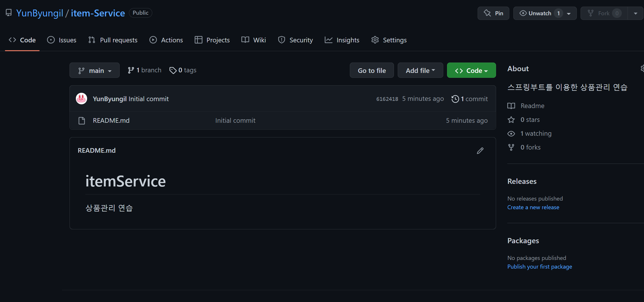The width and height of the screenshot is (644, 302).
Task: Click the repository icon beside YunByungil
Action: (9, 13)
